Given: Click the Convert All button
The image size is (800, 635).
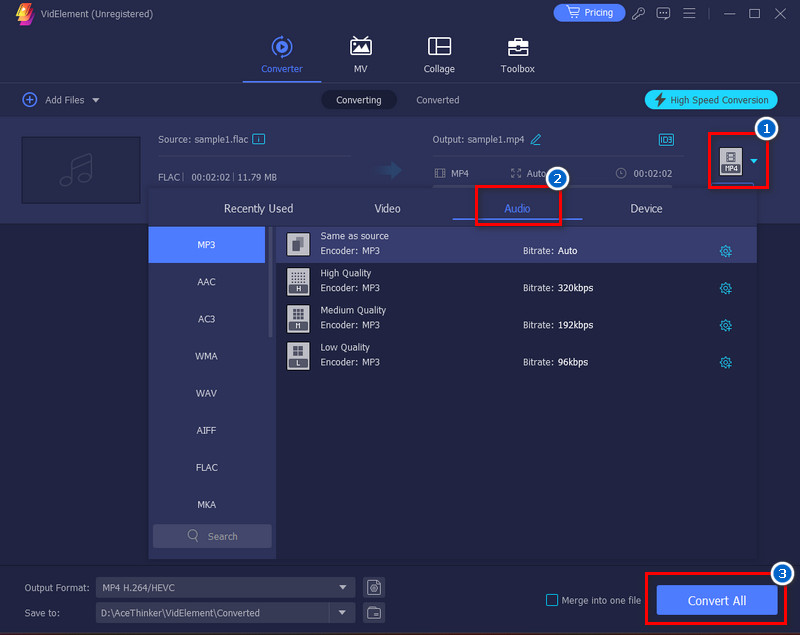Looking at the screenshot, I should 717,600.
